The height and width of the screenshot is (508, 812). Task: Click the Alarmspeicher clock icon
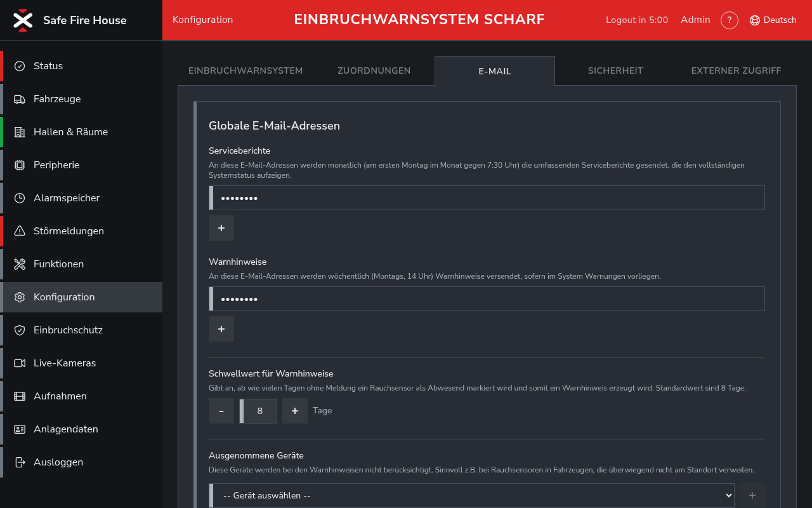20,198
